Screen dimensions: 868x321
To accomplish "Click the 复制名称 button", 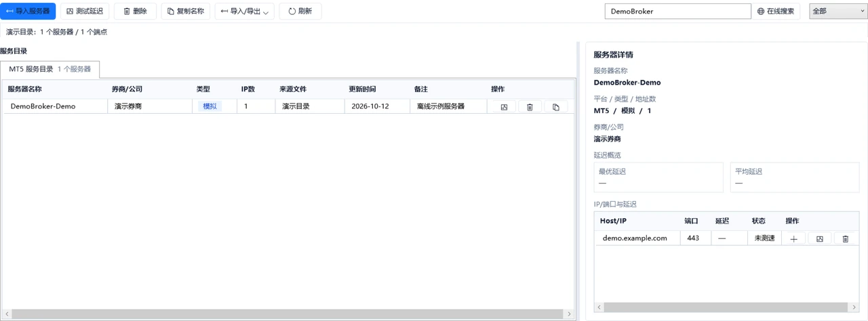I will [186, 12].
